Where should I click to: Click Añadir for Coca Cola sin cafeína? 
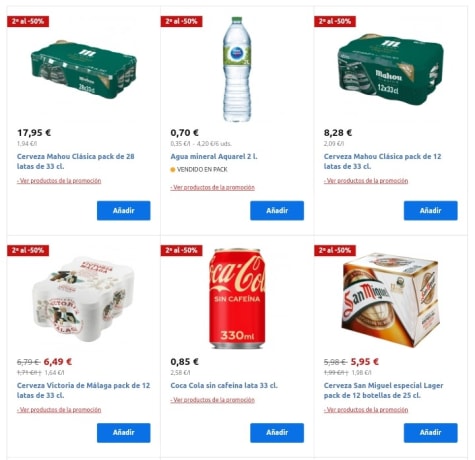277,433
